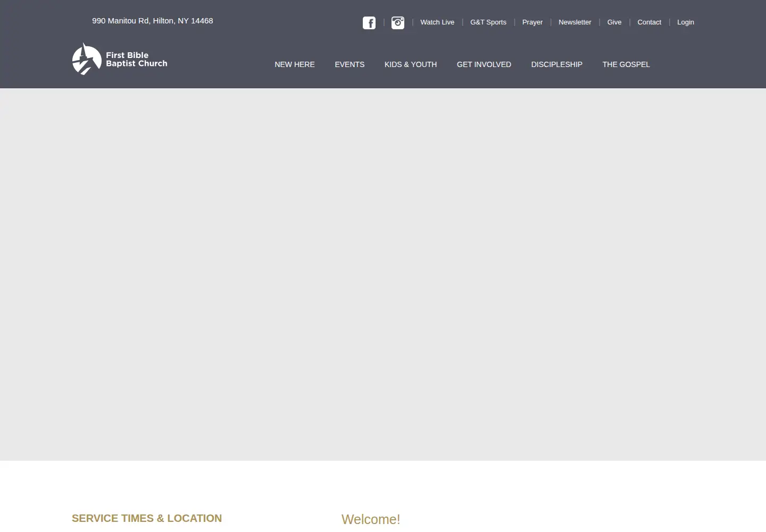Open the DISCIPLESHIP menu
This screenshot has height=532, width=766.
(x=557, y=64)
